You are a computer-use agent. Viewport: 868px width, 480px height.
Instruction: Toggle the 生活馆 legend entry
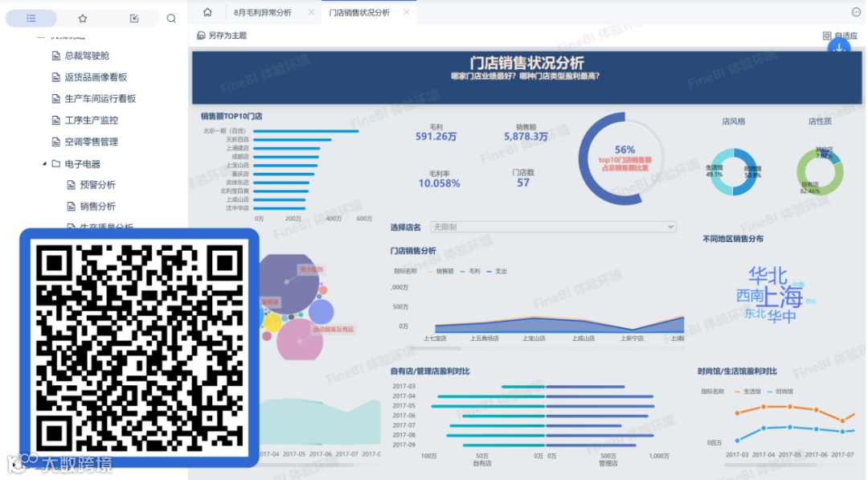pos(748,392)
